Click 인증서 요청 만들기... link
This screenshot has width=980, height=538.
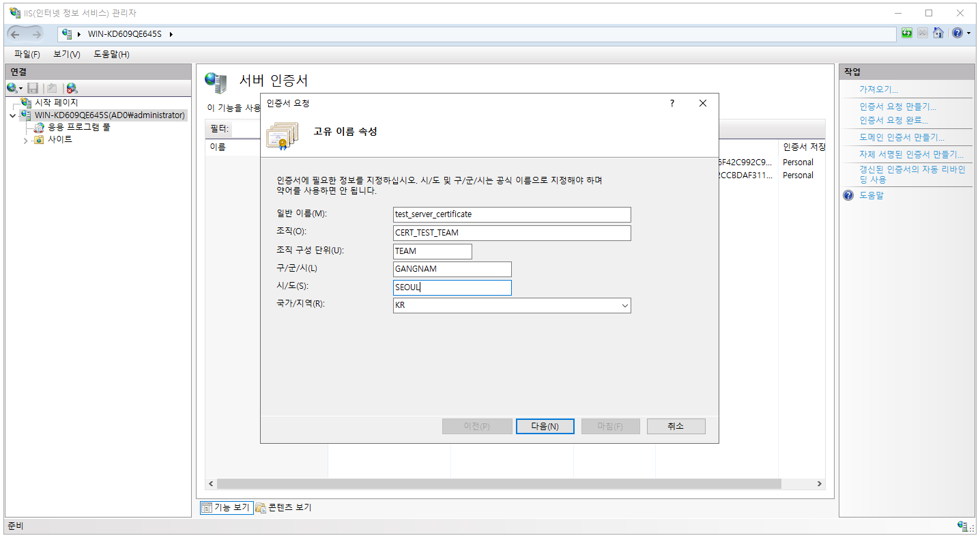(897, 107)
